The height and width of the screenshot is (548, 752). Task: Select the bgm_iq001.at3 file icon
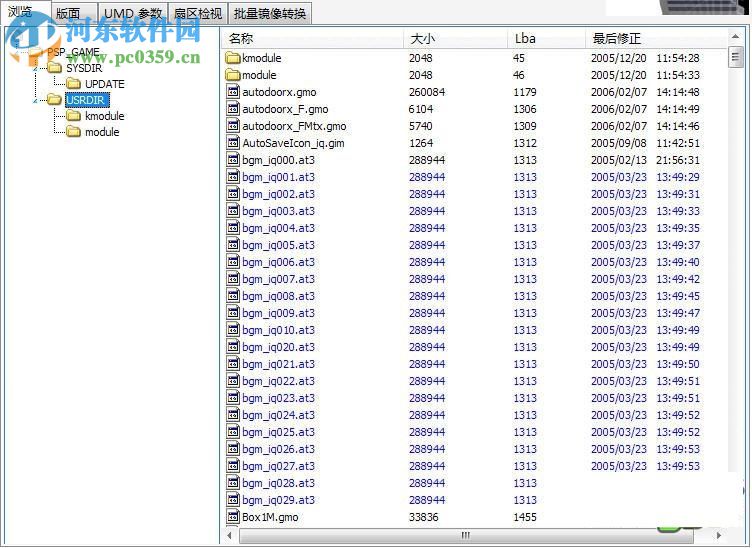[x=233, y=177]
